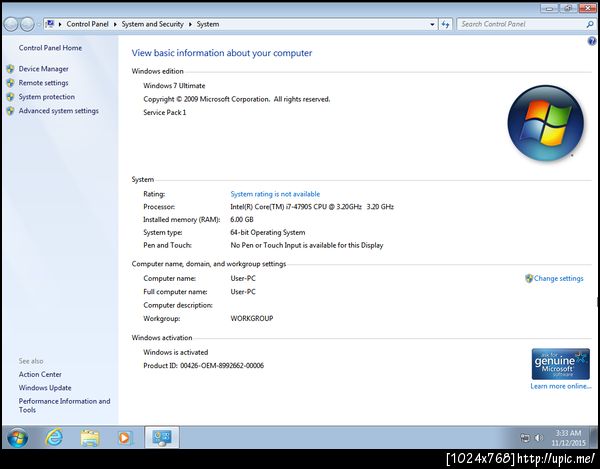Click the genuine Microsoft software badge
This screenshot has height=469, width=600.
pos(561,364)
